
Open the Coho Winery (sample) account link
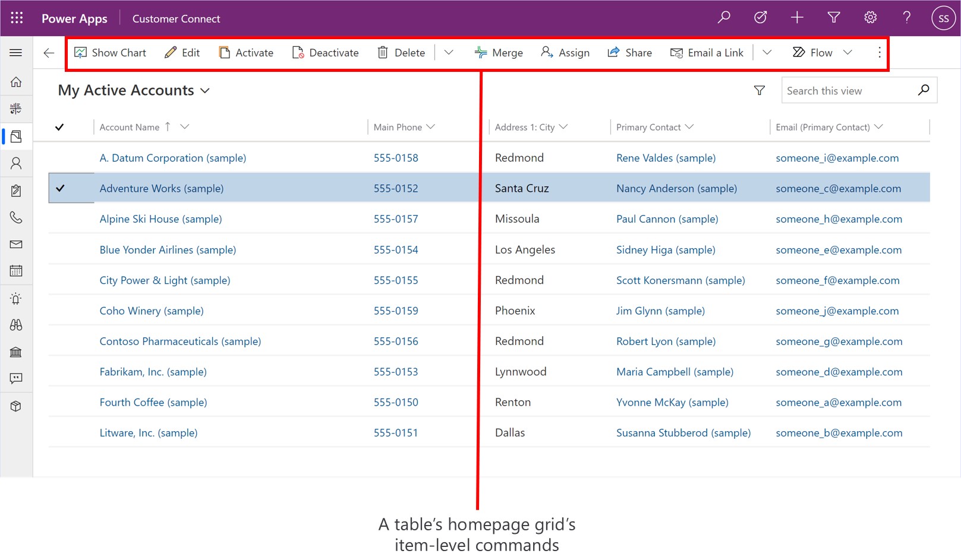pyautogui.click(x=152, y=311)
